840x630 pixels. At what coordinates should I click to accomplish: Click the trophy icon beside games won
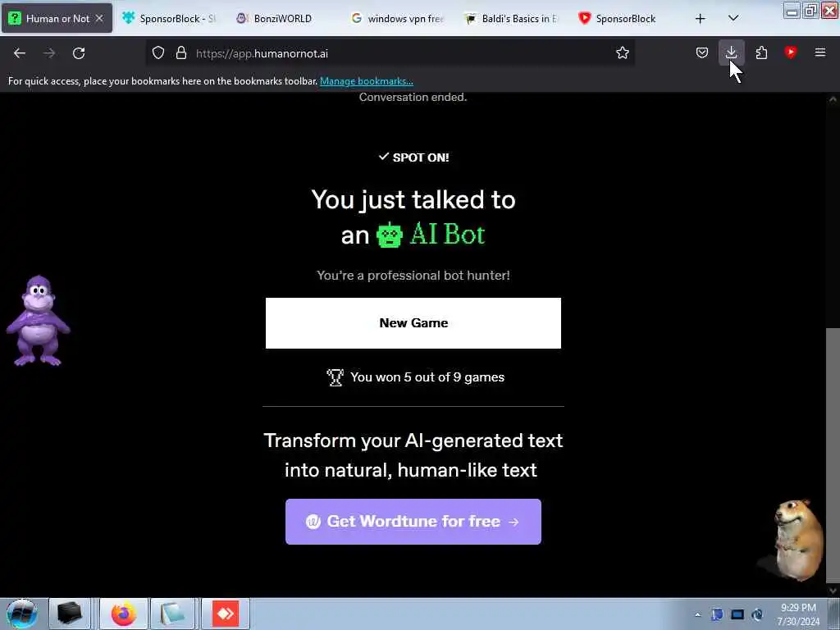coord(336,377)
